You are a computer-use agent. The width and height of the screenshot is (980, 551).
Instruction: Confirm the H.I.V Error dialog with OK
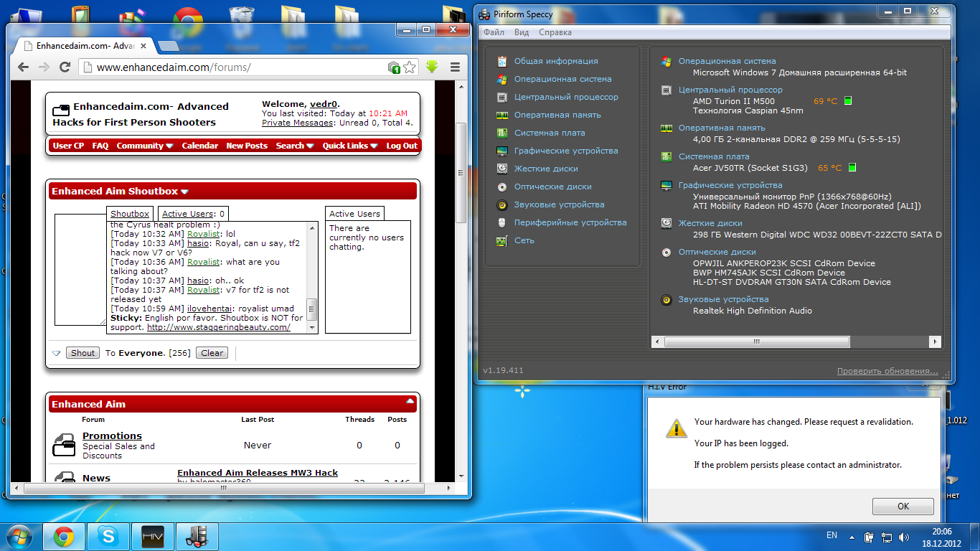903,507
